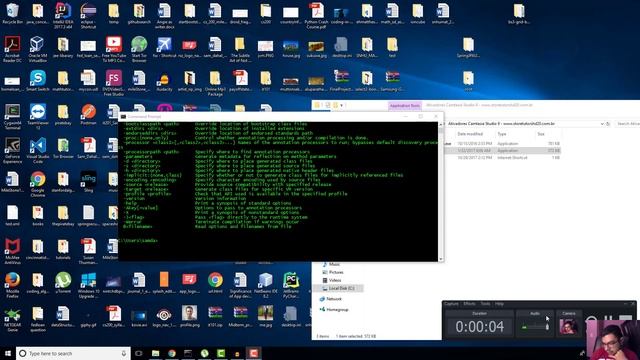The width and height of the screenshot is (640, 360).
Task: Click the Explorer search box
Action: coord(628,124)
